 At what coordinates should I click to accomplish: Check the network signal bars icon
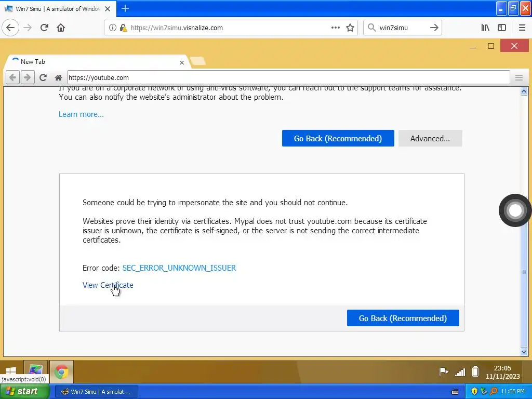[x=460, y=373]
